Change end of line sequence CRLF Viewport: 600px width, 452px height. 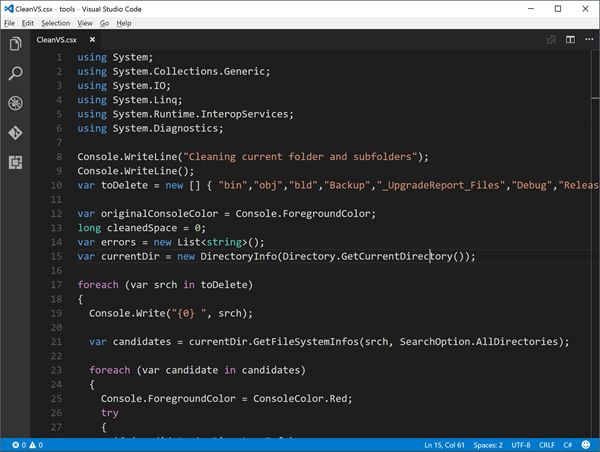(547, 445)
